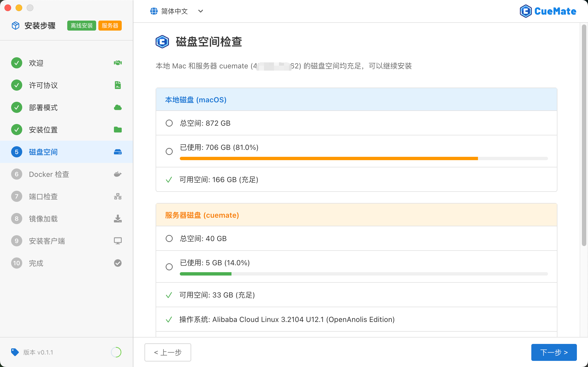
Task: Select the handshake icon beside 欢迎 step
Action: 118,63
